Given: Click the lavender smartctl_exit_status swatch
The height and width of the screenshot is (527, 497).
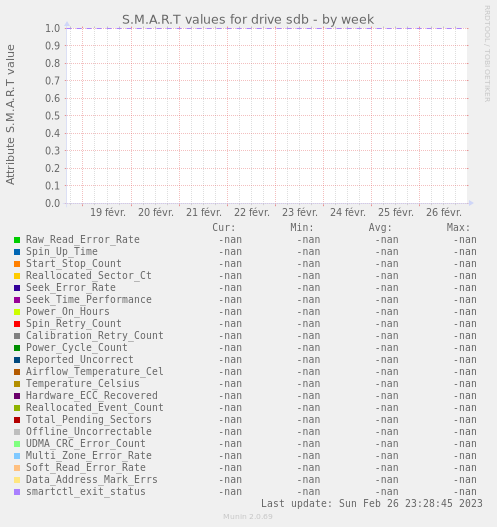Looking at the screenshot, I should pyautogui.click(x=17, y=492).
